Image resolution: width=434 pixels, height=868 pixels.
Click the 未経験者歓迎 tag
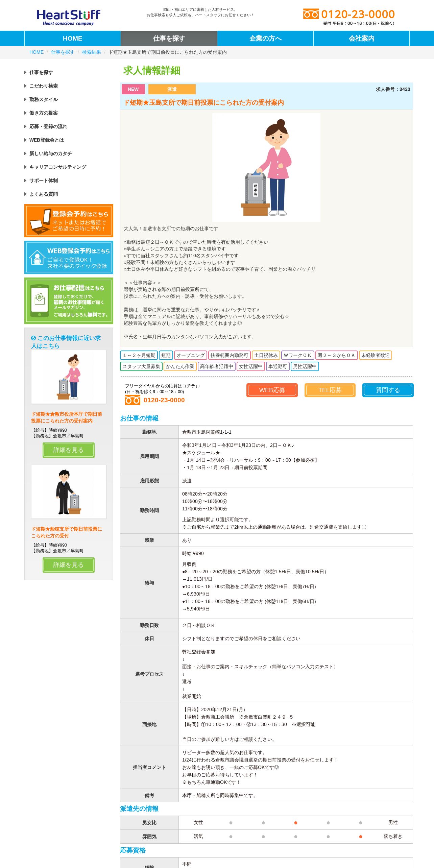[375, 355]
